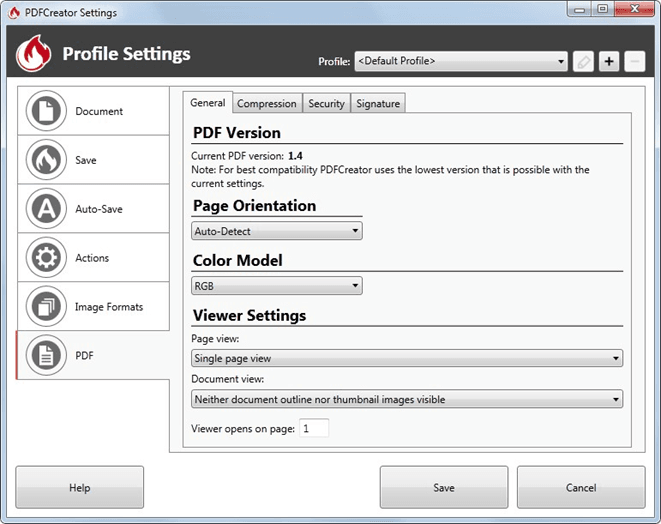The width and height of the screenshot is (661, 524).
Task: Open the Profile dropdown showing Default Profile
Action: pos(461,62)
